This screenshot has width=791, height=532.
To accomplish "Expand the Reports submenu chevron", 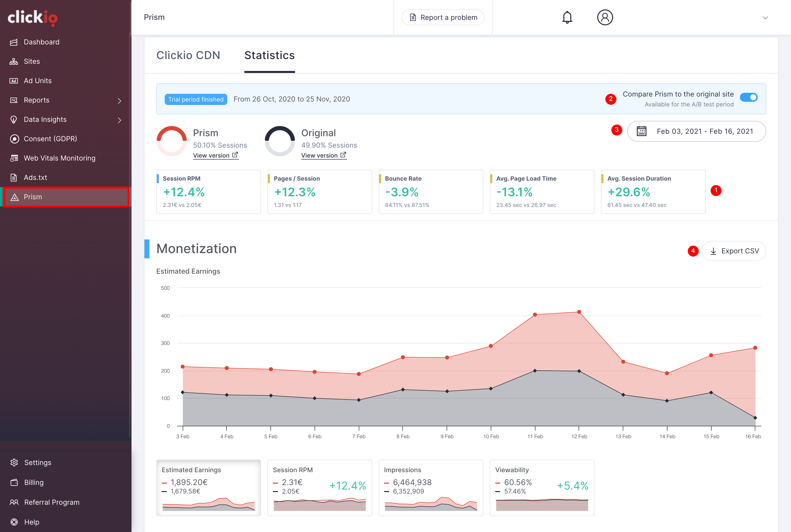I will 119,100.
